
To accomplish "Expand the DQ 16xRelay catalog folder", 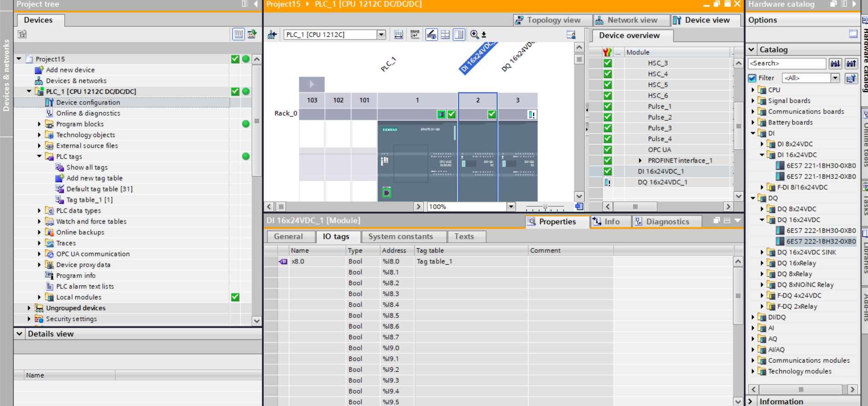I will coord(762,263).
